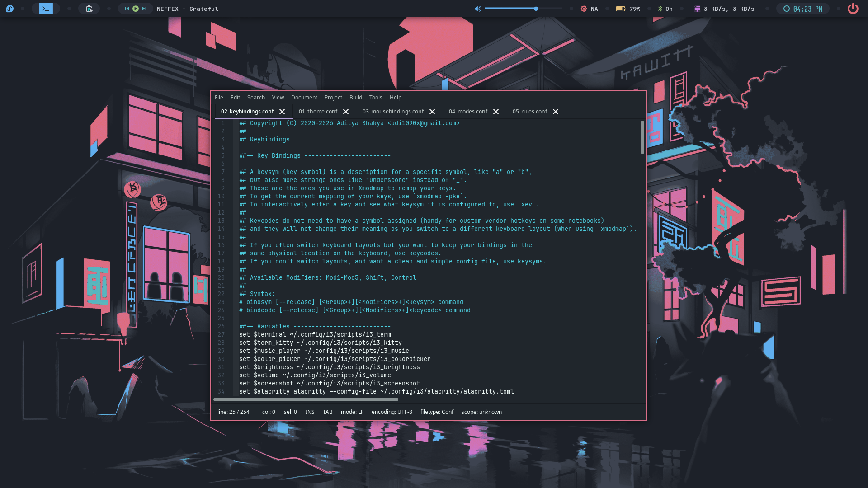Click the '##-- Variables' header line
This screenshot has height=488, width=868.
315,326
